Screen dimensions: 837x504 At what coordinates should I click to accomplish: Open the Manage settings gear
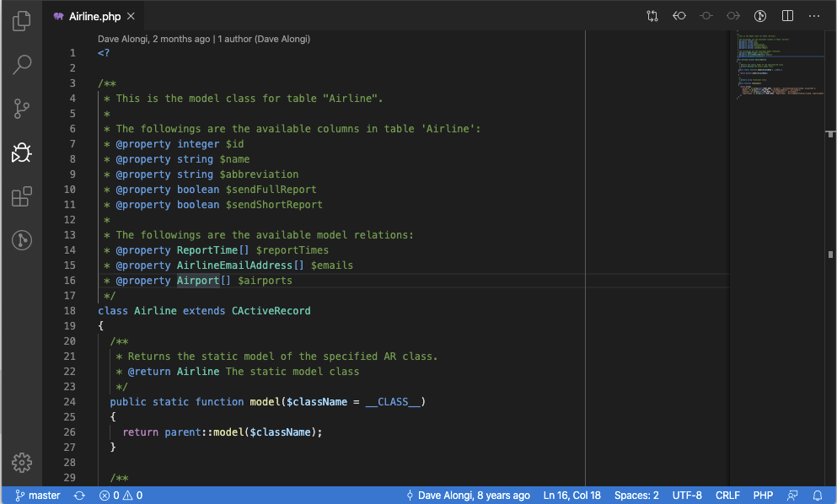[x=21, y=463]
